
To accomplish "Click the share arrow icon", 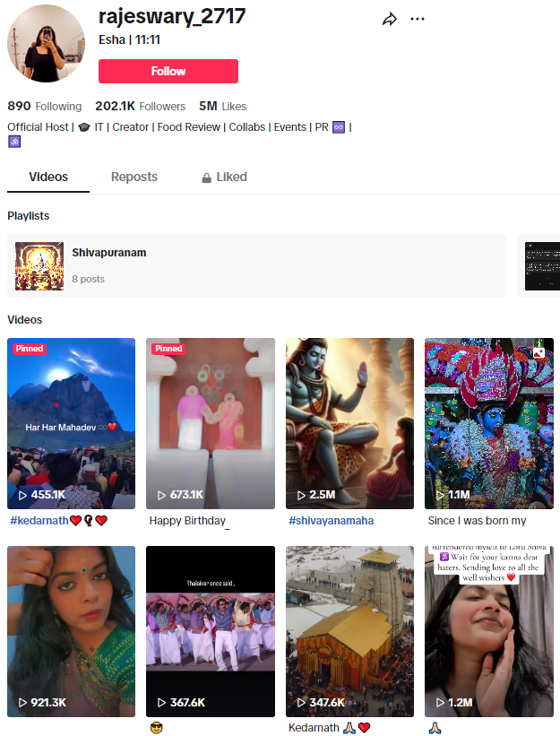I will point(389,19).
